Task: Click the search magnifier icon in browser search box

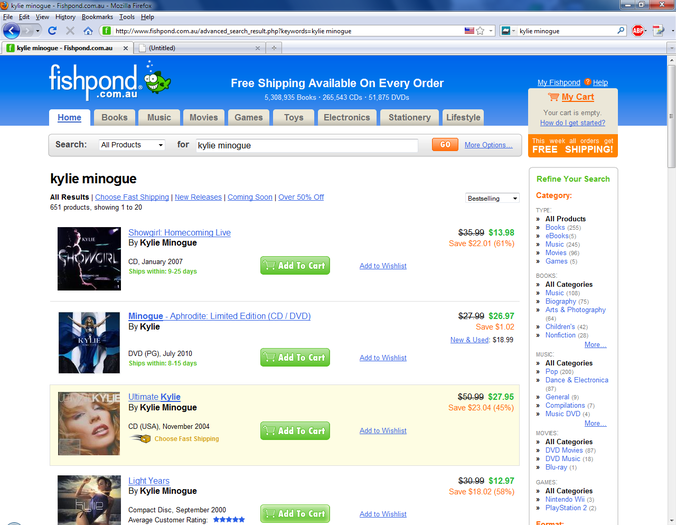Action: click(x=620, y=31)
